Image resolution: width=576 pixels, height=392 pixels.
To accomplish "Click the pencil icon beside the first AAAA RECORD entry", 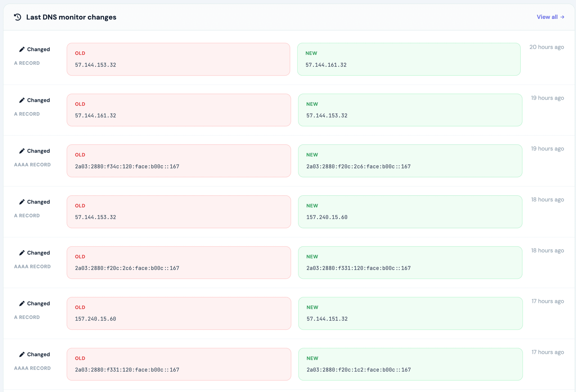I will tap(22, 151).
